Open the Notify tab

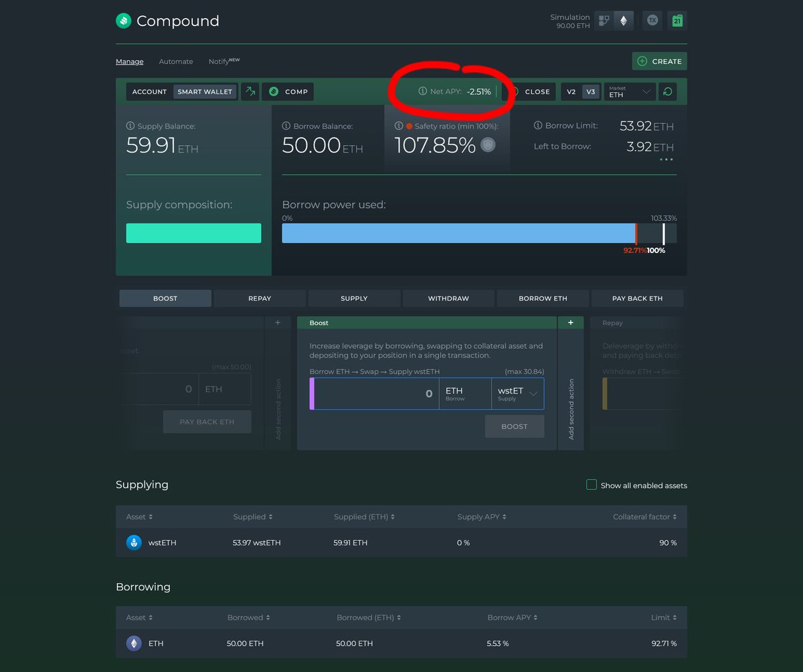pyautogui.click(x=224, y=61)
